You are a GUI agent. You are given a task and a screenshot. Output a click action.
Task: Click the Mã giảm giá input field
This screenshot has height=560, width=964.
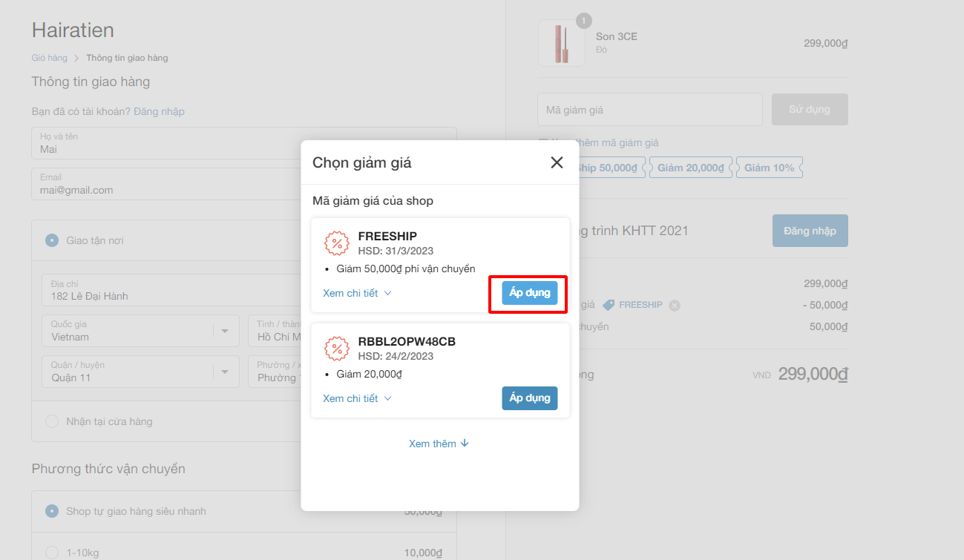click(x=649, y=110)
